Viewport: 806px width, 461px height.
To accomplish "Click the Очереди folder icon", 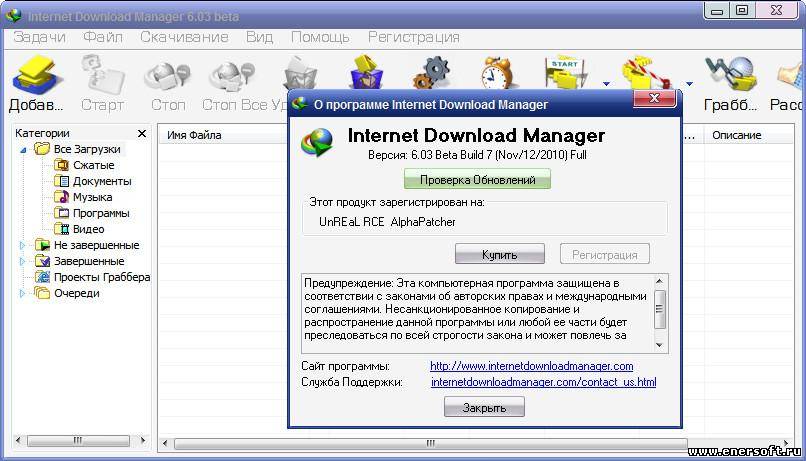I will pyautogui.click(x=42, y=293).
